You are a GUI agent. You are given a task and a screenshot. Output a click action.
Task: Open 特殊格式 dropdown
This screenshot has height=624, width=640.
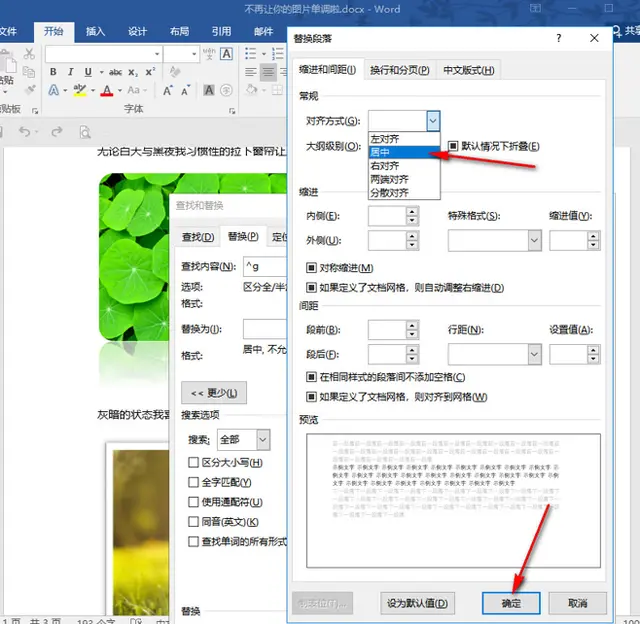(534, 240)
